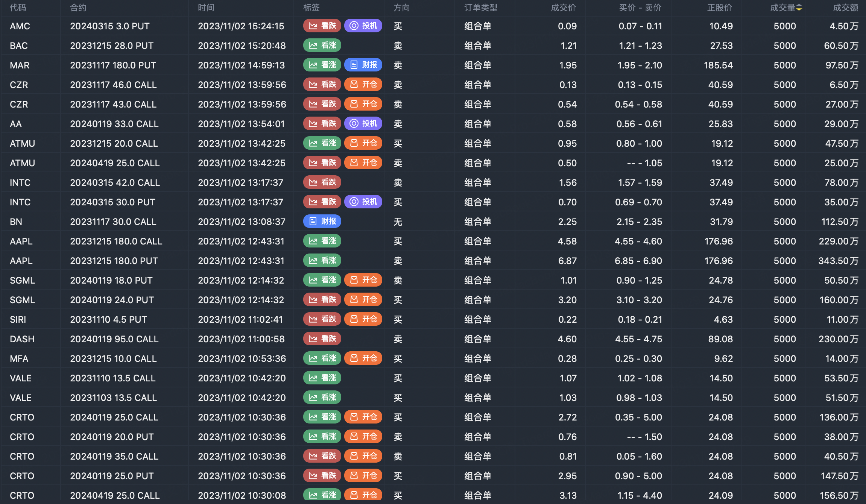The height and width of the screenshot is (504, 866).
Task: Sort by 时间 column header
Action: tap(206, 8)
